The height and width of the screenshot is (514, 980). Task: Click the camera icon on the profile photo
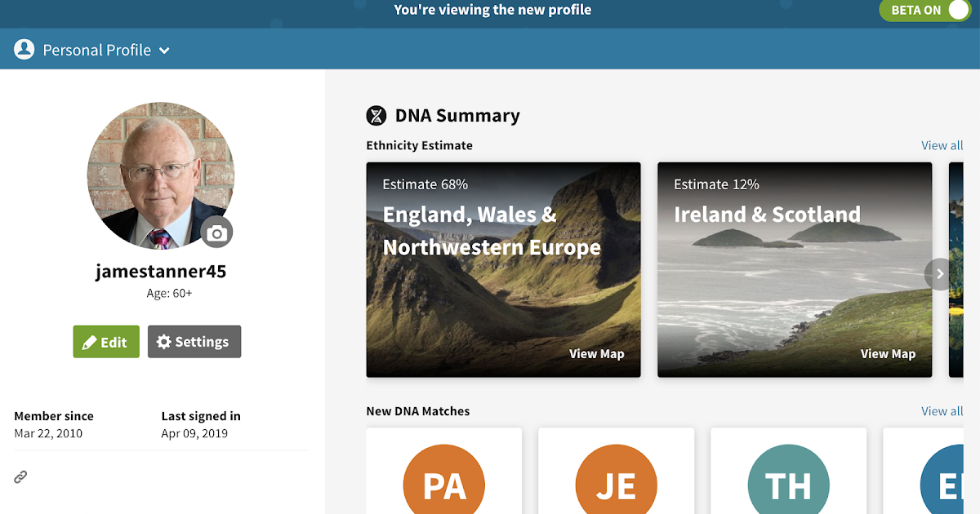click(216, 233)
